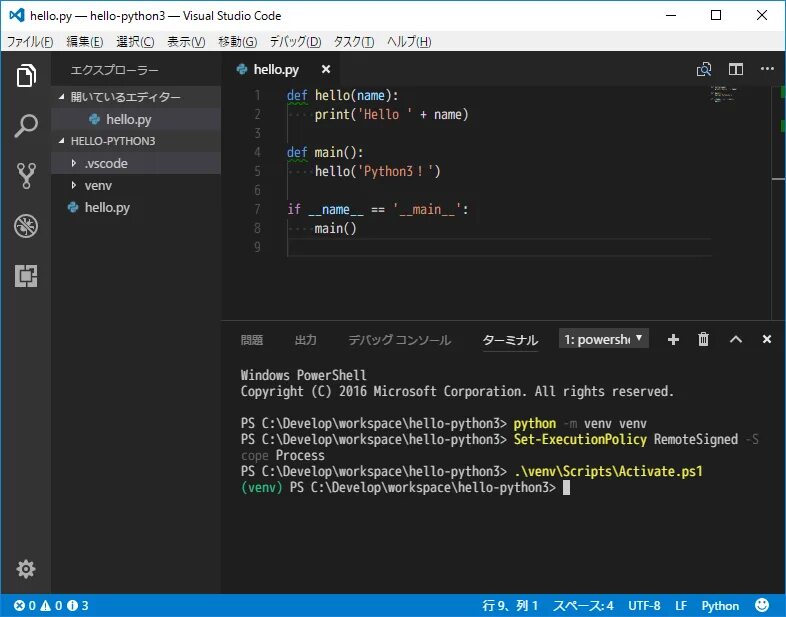Click line number 1 in the gutter

tap(257, 95)
